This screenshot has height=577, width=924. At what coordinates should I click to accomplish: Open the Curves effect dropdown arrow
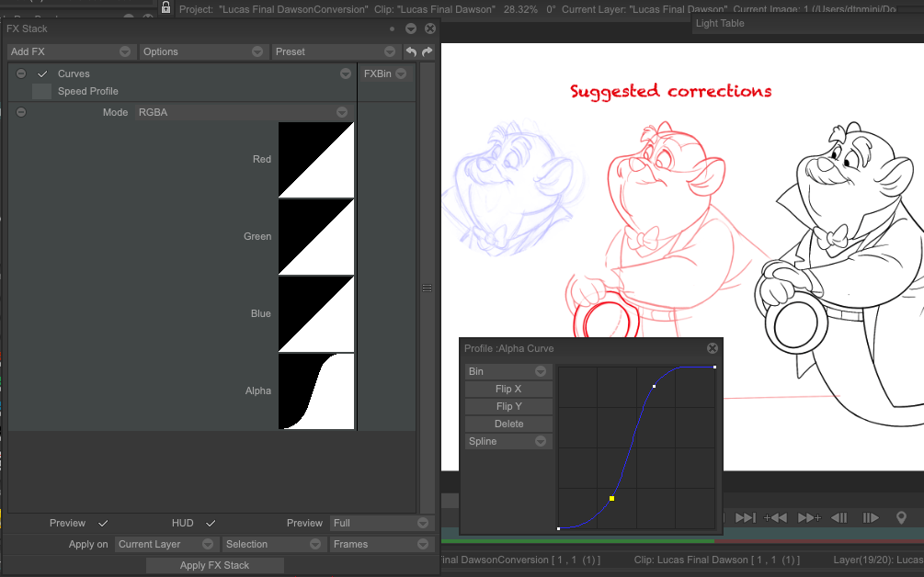pyautogui.click(x=346, y=74)
